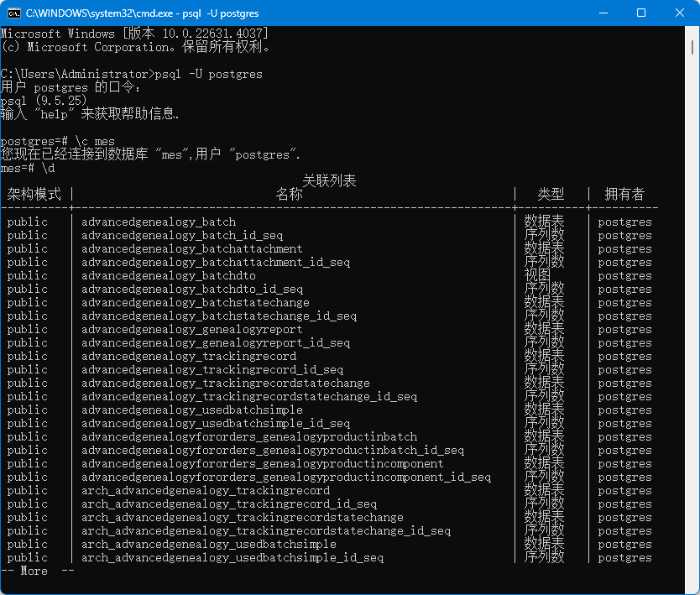Click the vertical scrollbar thumb of the console
The width and height of the screenshot is (700, 595).
692,47
